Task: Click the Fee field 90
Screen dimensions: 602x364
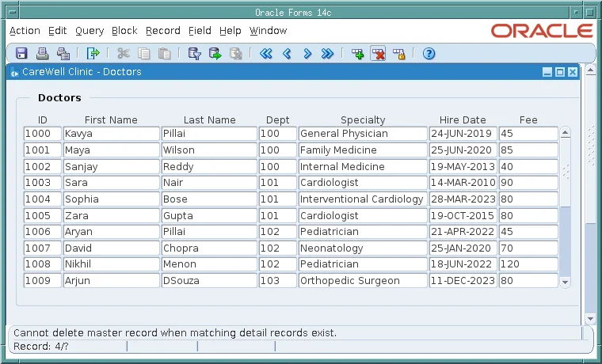Action: click(x=528, y=183)
